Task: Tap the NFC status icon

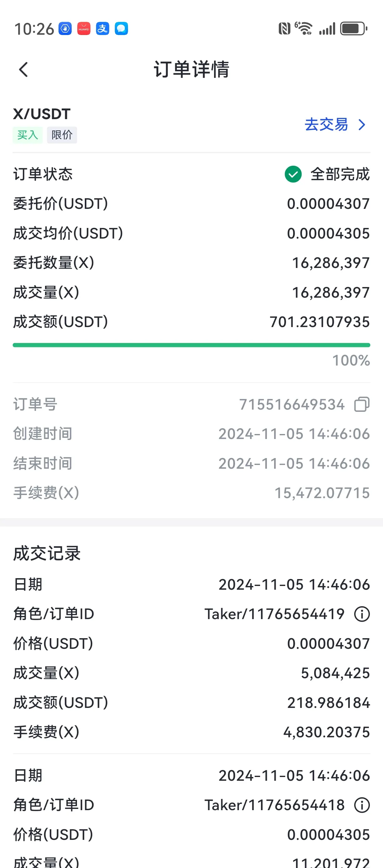Action: tap(284, 29)
